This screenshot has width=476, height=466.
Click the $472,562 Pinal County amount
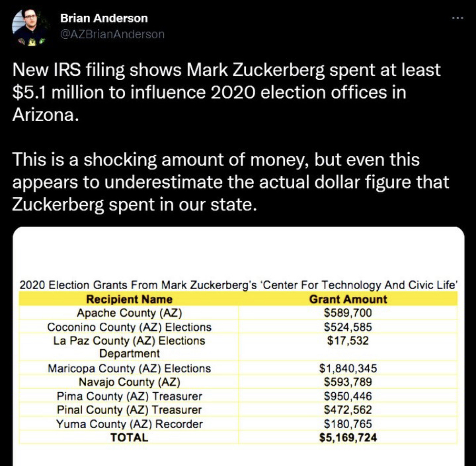(348, 410)
